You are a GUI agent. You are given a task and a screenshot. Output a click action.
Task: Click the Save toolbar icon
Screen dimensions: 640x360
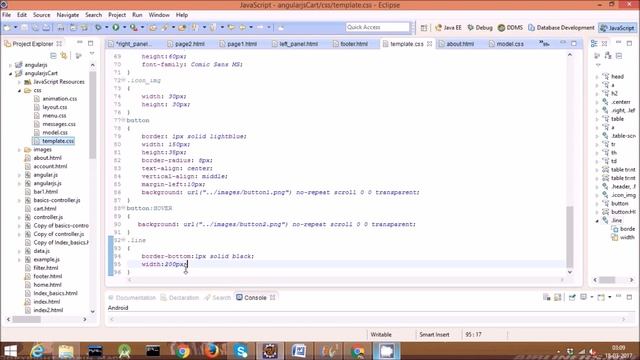(x=24, y=28)
